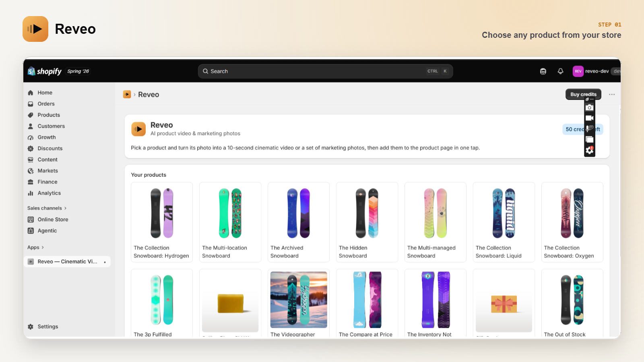Image resolution: width=644 pixels, height=362 pixels.
Task: Open Settings link in sidebar
Action: coord(48,327)
